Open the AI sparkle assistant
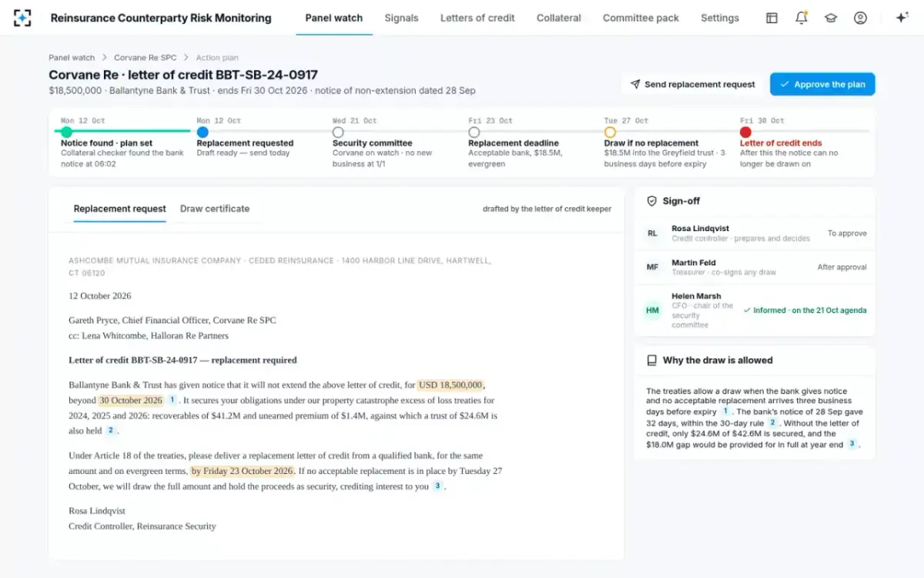The image size is (924, 578). tap(902, 18)
